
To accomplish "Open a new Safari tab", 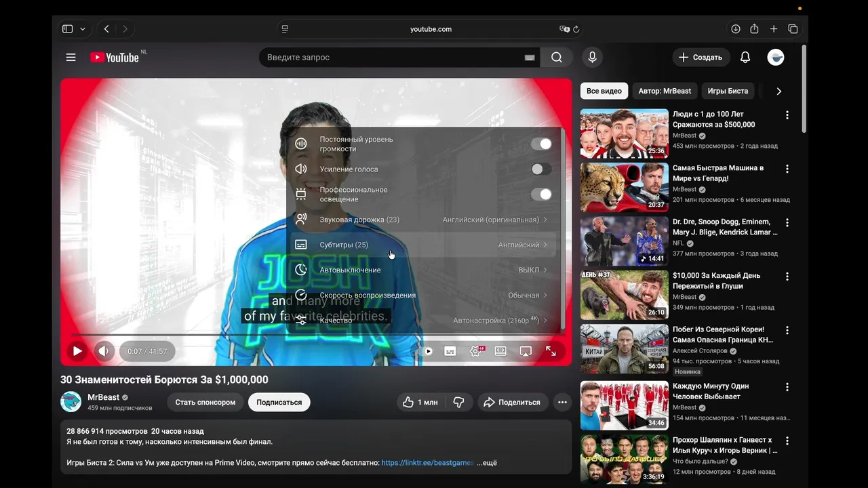I will pos(774,29).
